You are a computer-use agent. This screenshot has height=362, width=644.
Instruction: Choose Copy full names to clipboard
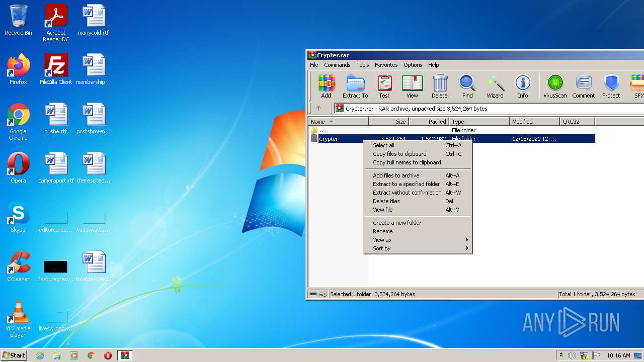pyautogui.click(x=418, y=162)
